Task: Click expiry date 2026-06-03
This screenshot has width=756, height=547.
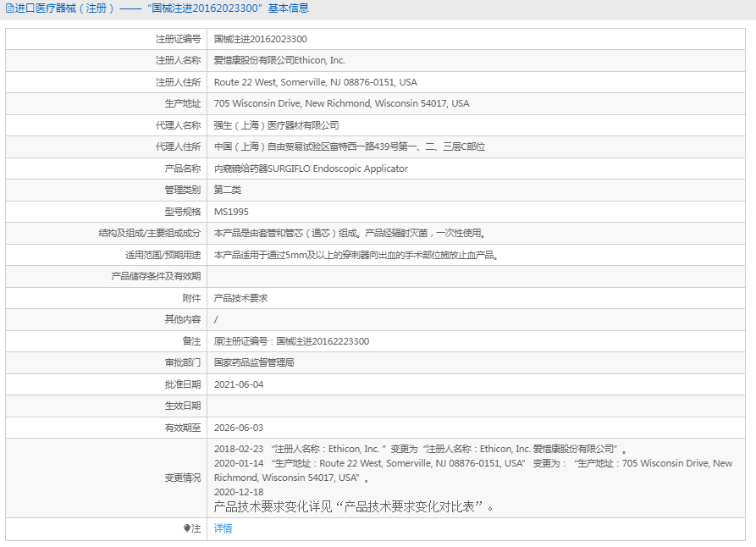Action: 239,428
